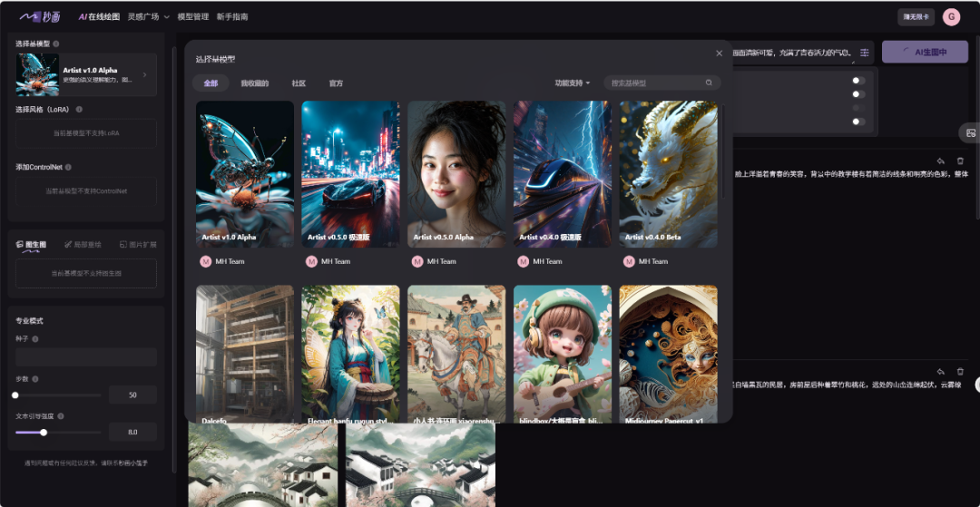The width and height of the screenshot is (980, 507).
Task: Click the 图片扩展 expand icon
Action: coord(123,245)
